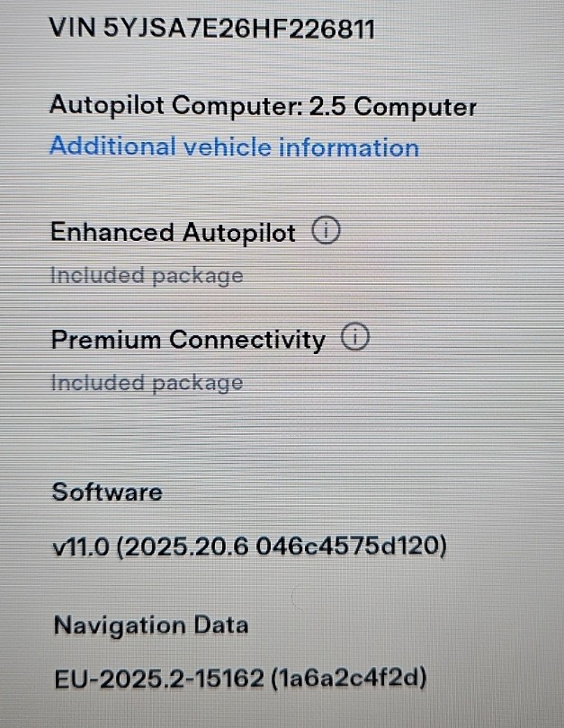Click "Autopilot" in the Enhanced Autopilot title
The height and width of the screenshot is (728, 564).
[x=238, y=233]
